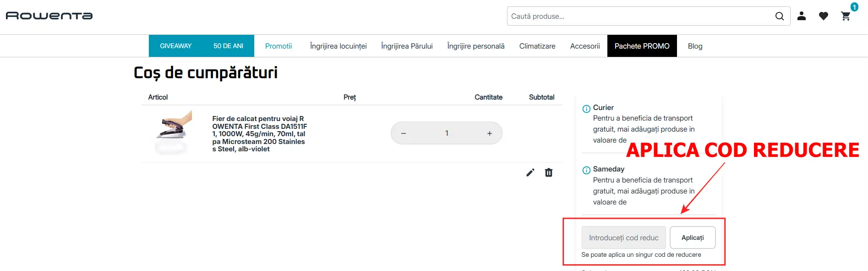Viewport: 868px width, 271px height.
Task: Click the pencil edit item icon
Action: [530, 172]
